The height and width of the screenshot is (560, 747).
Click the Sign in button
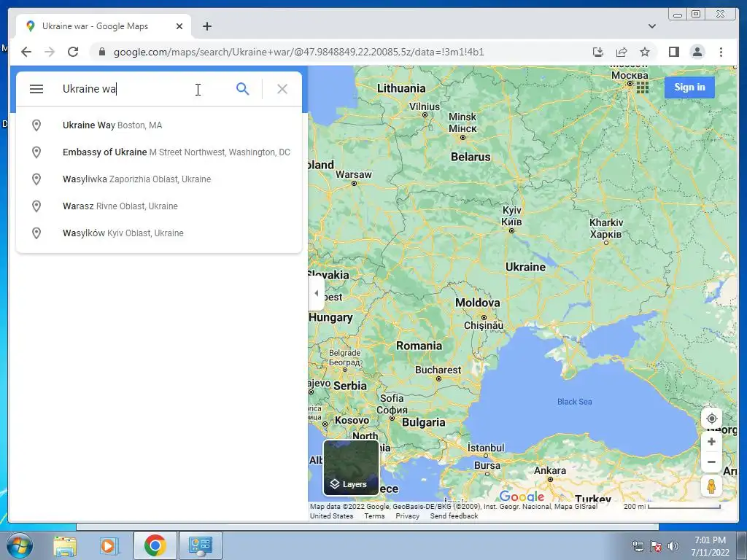689,87
